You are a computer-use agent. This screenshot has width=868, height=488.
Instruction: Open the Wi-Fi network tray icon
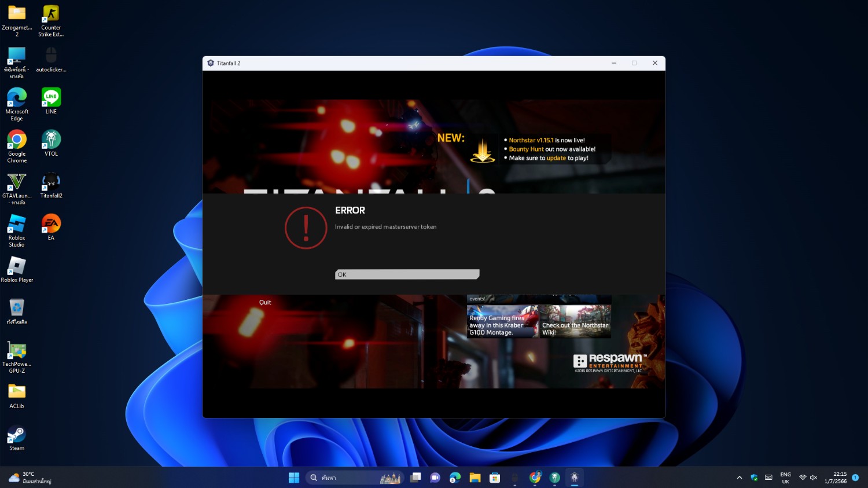803,478
